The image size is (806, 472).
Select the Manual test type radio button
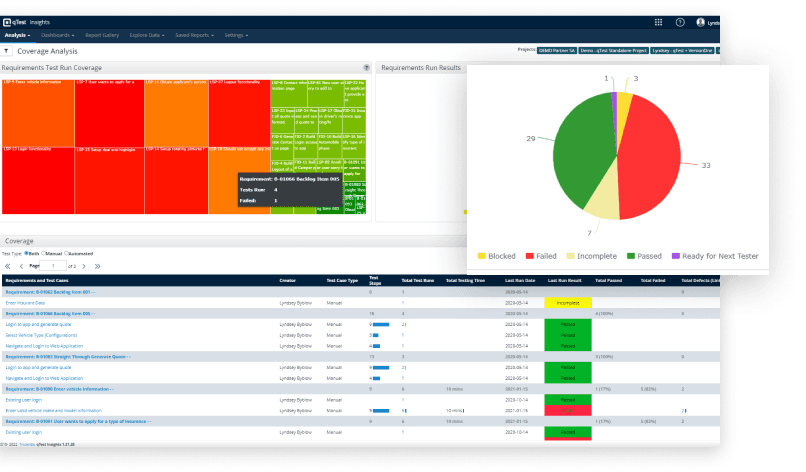(x=42, y=254)
